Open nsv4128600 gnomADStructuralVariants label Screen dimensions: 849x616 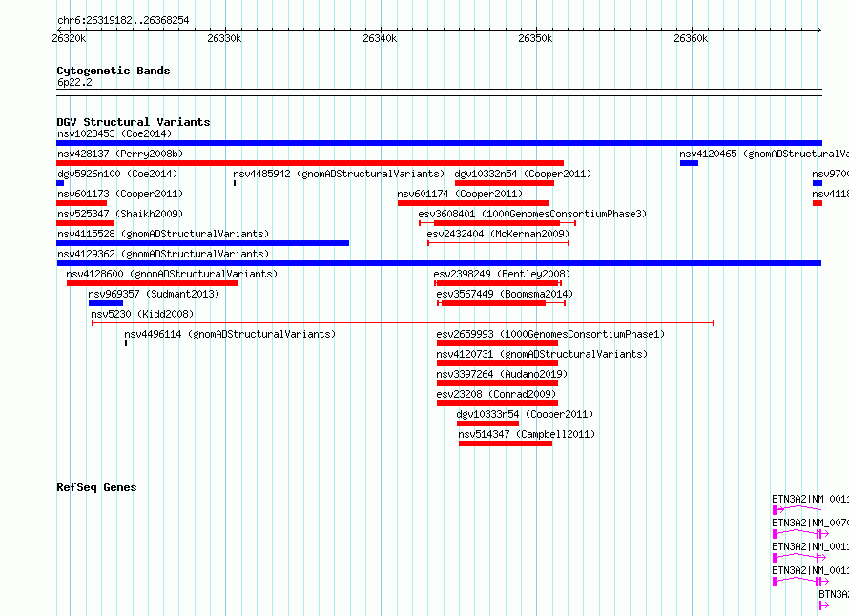(172, 274)
